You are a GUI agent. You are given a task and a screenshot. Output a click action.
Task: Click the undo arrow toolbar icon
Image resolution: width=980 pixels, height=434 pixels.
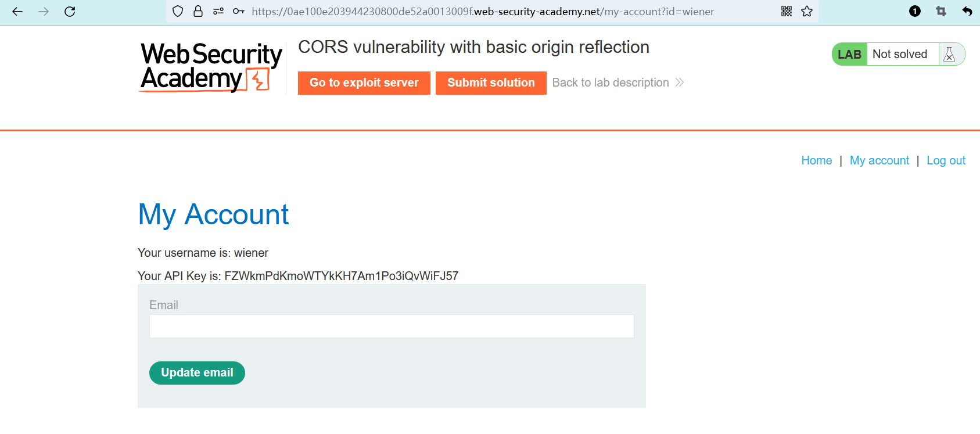point(967,12)
